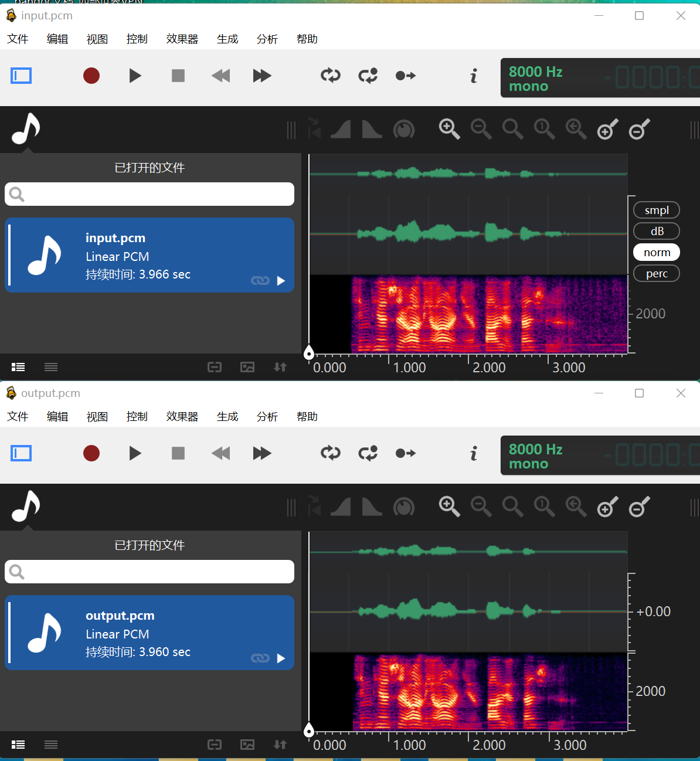The width and height of the screenshot is (700, 761).
Task: Focus search field in input.pcm file panel
Action: [149, 194]
